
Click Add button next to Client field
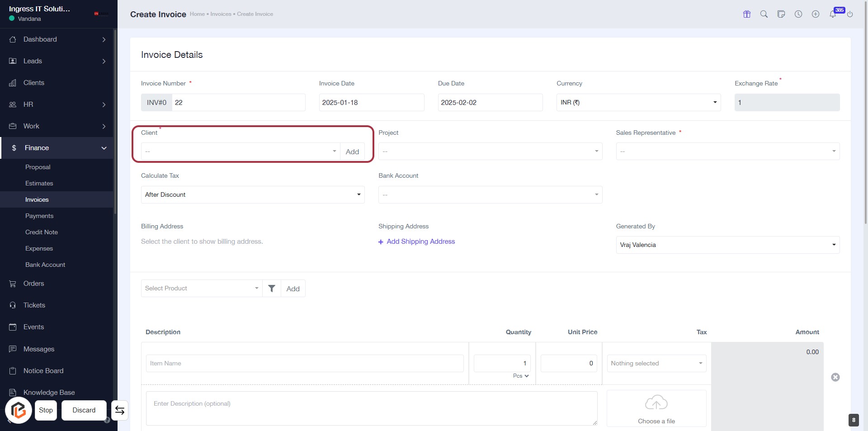click(x=352, y=152)
